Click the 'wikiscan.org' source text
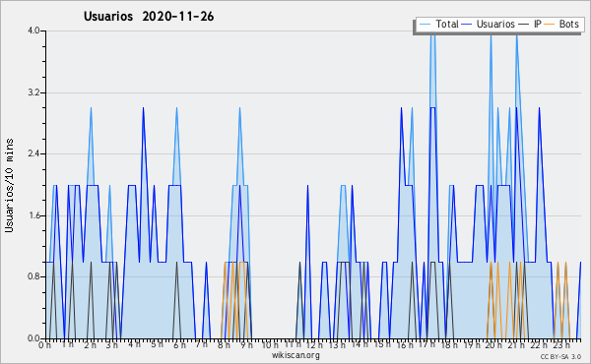 click(x=295, y=355)
